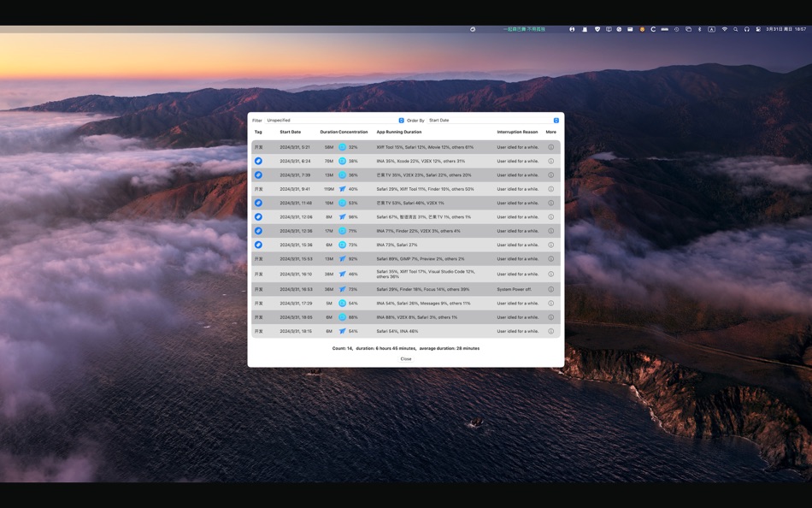Viewport: 812px width, 508px height.
Task: Open the Wi-Fi menu bar icon
Action: 725,30
